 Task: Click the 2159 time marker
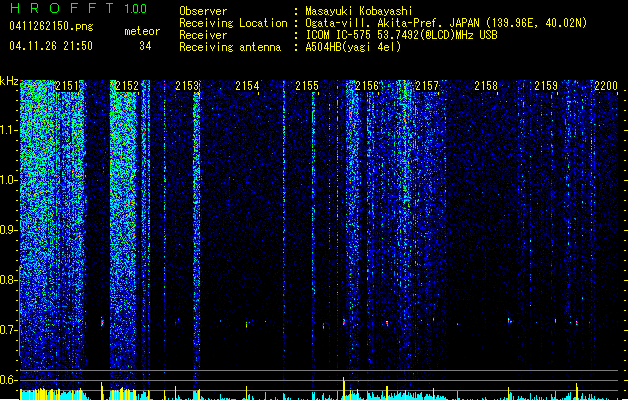546,86
